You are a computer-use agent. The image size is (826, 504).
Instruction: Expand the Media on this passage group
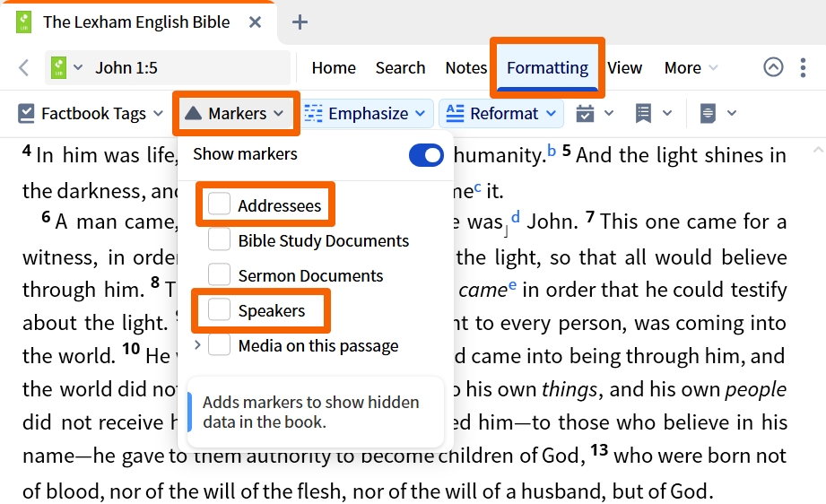coord(197,345)
